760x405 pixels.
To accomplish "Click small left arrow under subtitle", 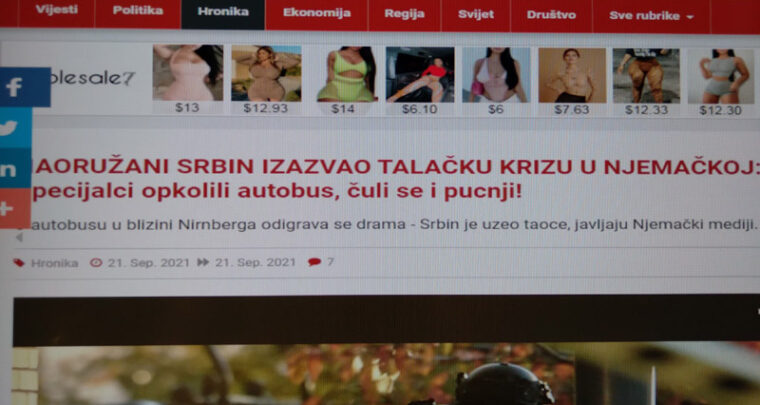I will tap(19, 237).
